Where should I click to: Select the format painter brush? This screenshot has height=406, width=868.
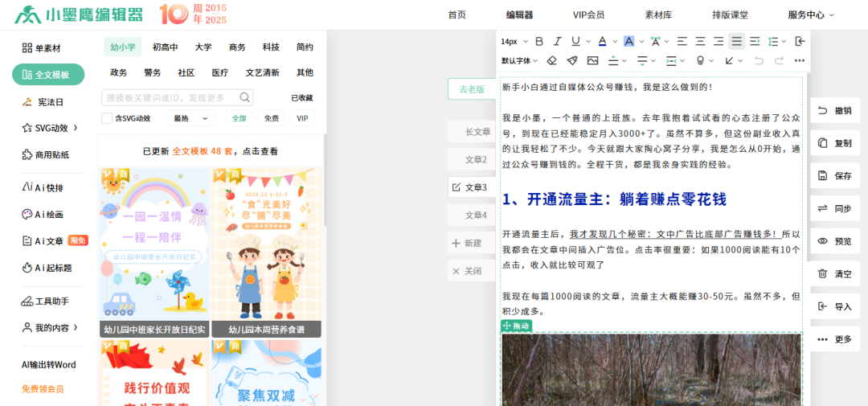click(572, 60)
